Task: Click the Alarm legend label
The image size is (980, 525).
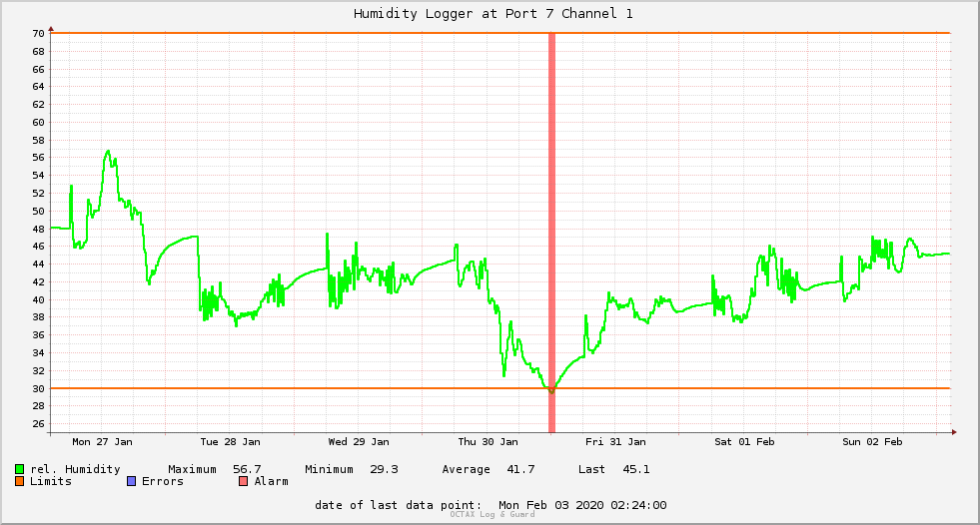Action: coord(272,481)
